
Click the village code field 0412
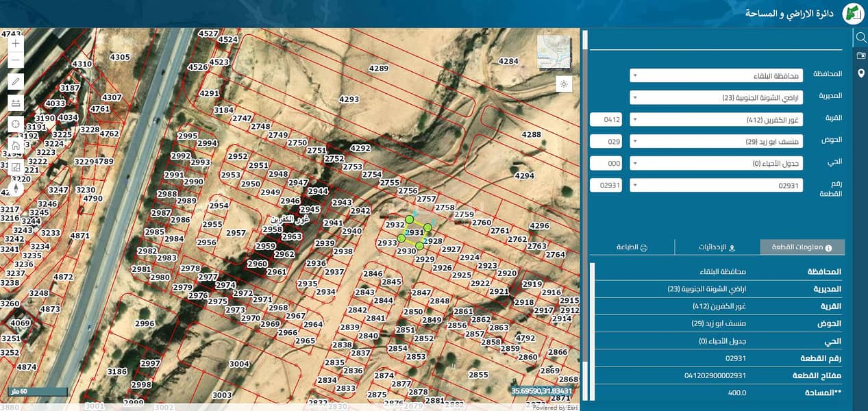pyautogui.click(x=606, y=119)
